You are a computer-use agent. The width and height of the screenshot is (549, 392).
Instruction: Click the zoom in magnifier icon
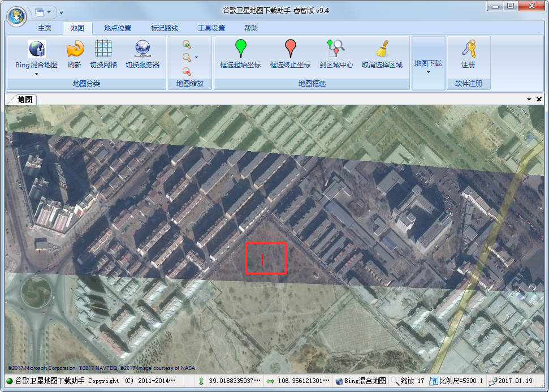pyautogui.click(x=187, y=44)
